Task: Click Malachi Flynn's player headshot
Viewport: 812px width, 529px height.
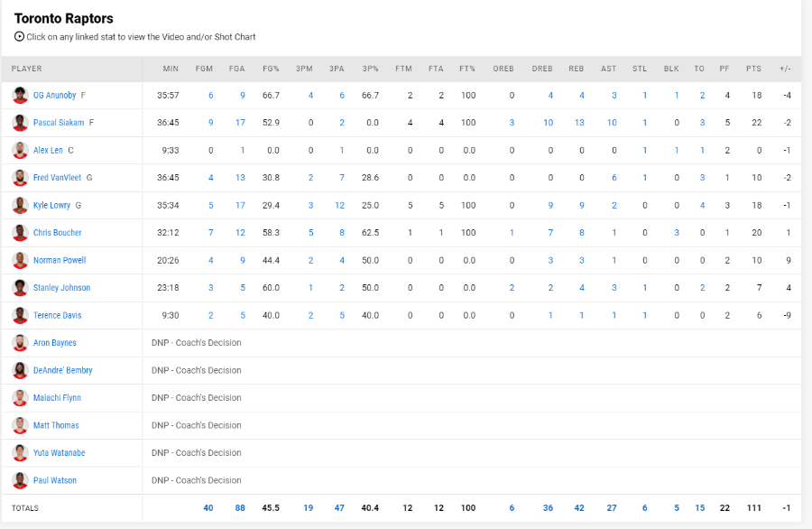Action: point(20,397)
